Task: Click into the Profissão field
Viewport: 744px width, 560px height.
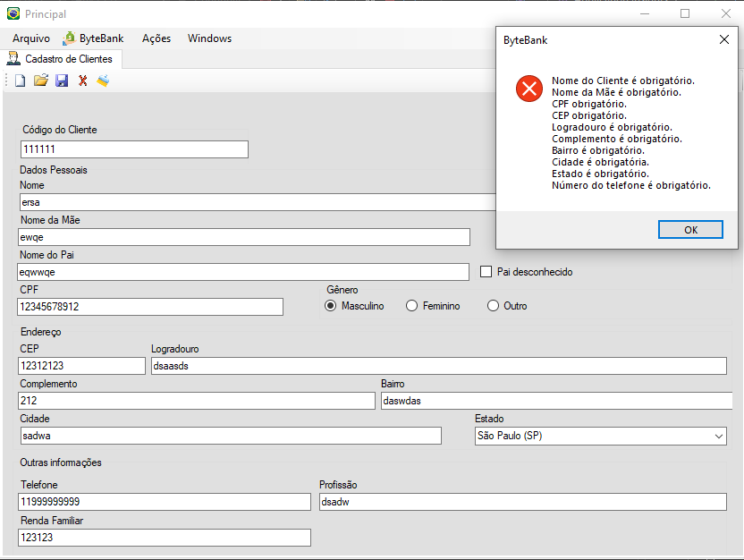Action: pyautogui.click(x=523, y=502)
